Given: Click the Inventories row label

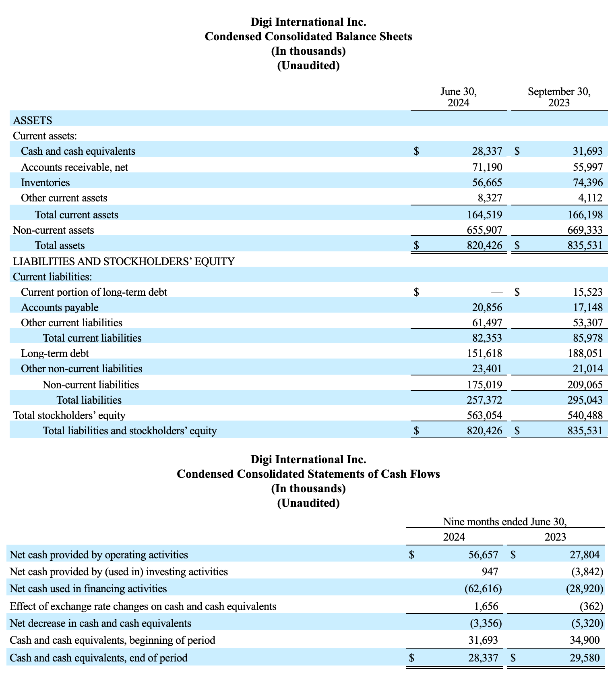Looking at the screenshot, I should (45, 182).
